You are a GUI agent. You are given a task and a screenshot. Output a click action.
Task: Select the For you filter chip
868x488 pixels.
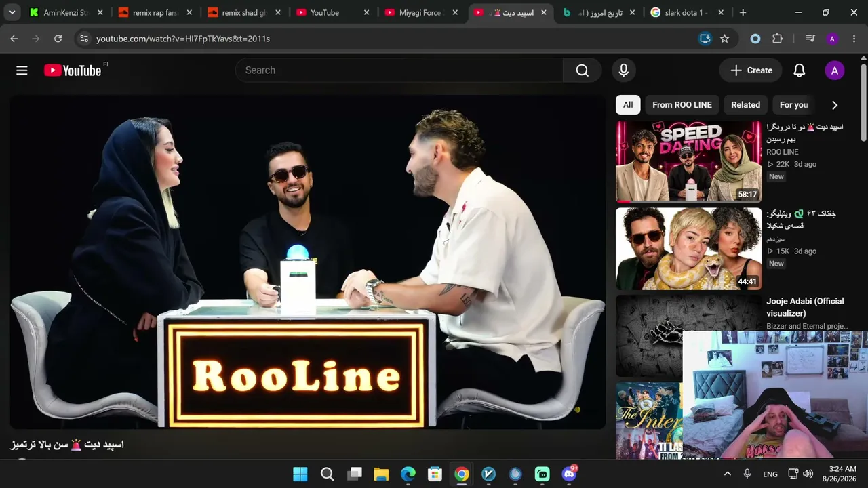(794, 105)
